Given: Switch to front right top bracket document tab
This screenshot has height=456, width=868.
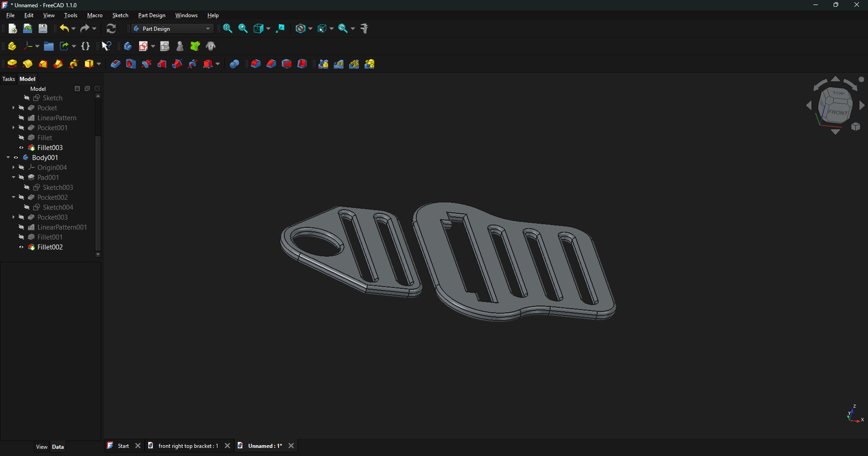Looking at the screenshot, I should click(188, 446).
